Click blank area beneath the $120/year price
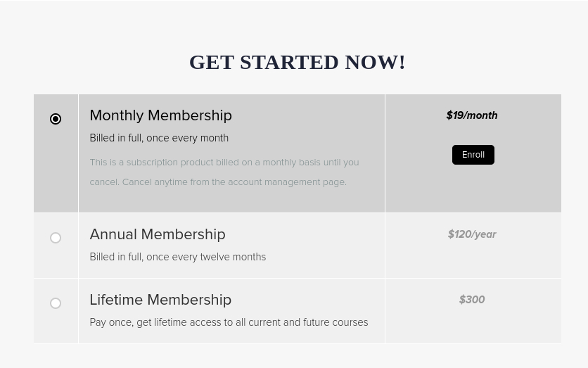588x368 pixels. (x=473, y=260)
